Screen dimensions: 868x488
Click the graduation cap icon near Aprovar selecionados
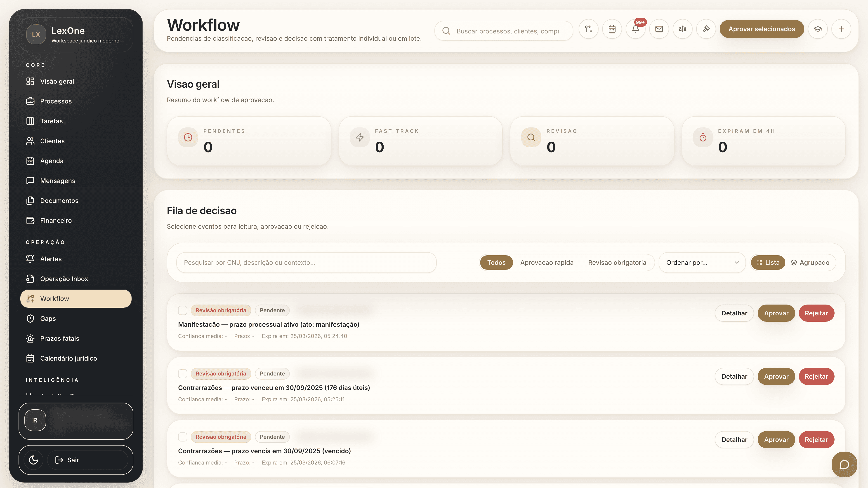tap(818, 29)
